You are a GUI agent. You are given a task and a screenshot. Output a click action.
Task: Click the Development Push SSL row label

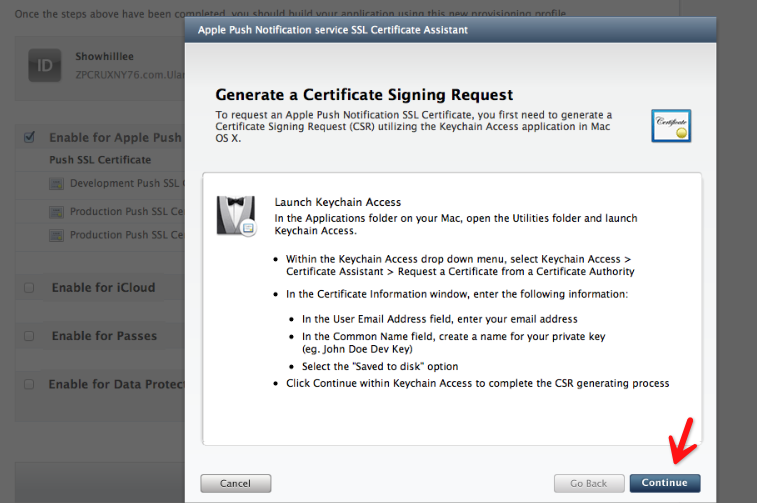(x=127, y=183)
